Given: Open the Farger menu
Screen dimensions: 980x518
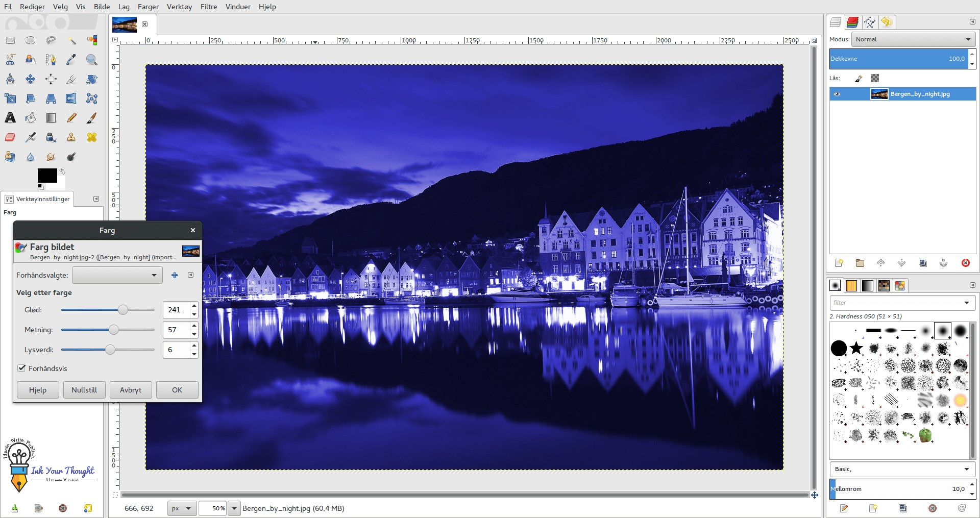Looking at the screenshot, I should coord(148,7).
